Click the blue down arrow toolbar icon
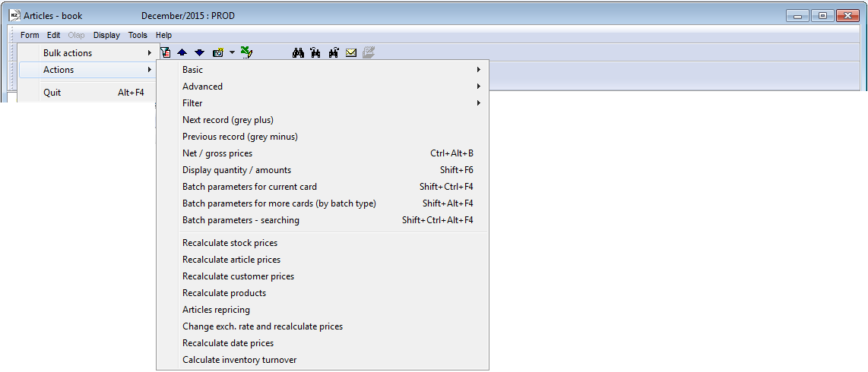Viewport: 868px width, 372px height. click(199, 53)
